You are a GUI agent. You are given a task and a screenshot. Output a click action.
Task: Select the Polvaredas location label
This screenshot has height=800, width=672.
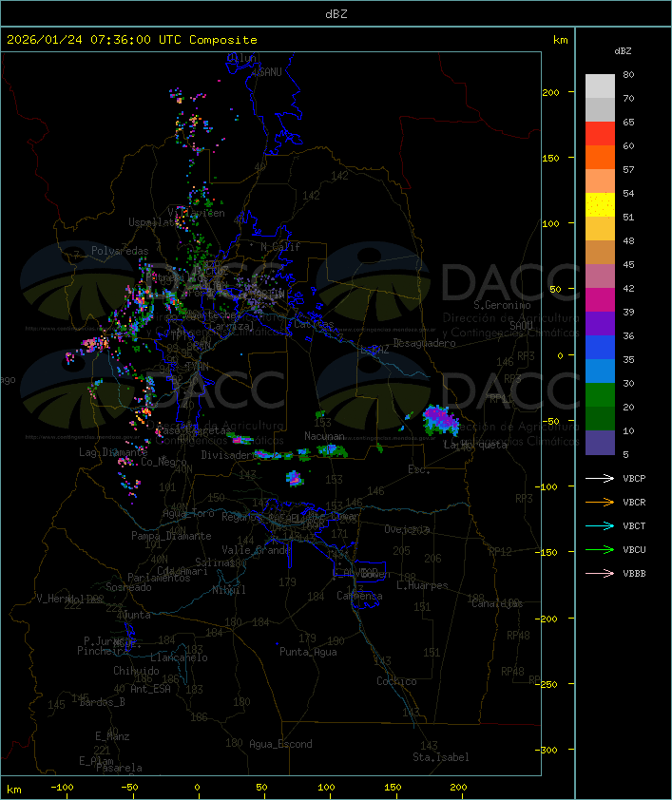click(120, 251)
